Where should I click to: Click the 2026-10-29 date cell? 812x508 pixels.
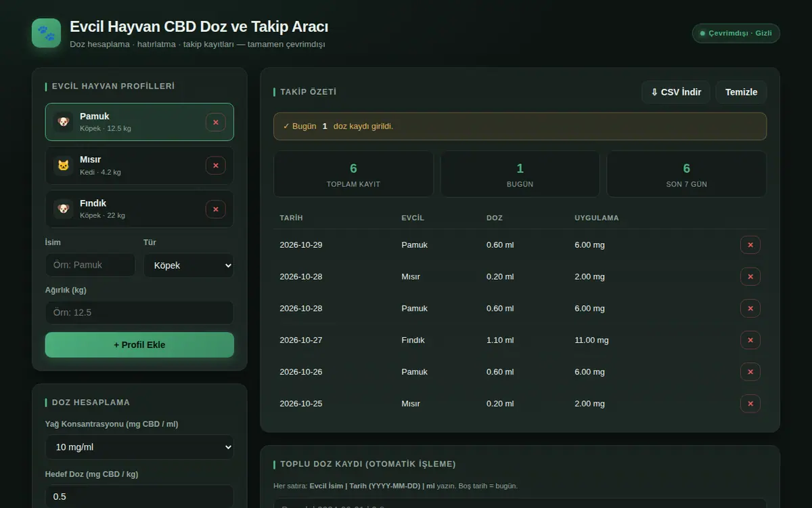301,245
